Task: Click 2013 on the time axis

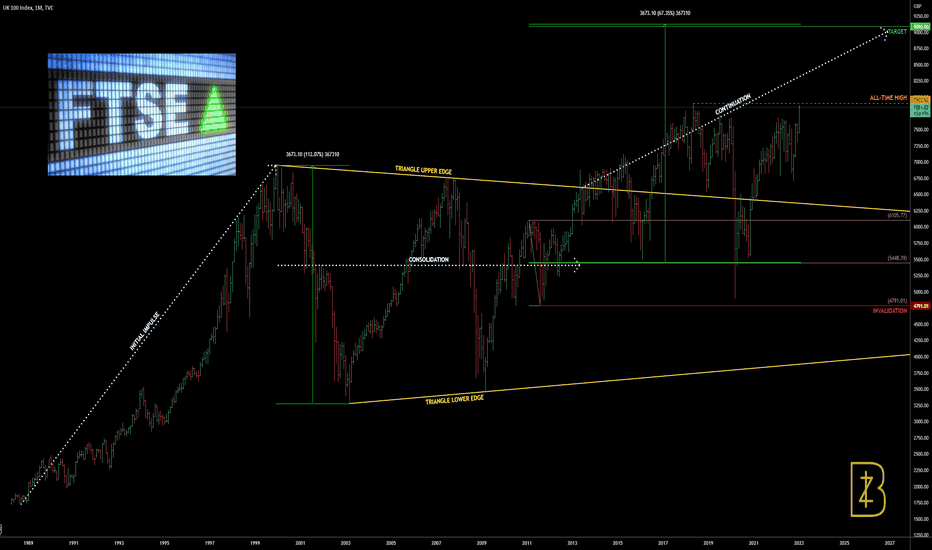Action: coord(572,543)
